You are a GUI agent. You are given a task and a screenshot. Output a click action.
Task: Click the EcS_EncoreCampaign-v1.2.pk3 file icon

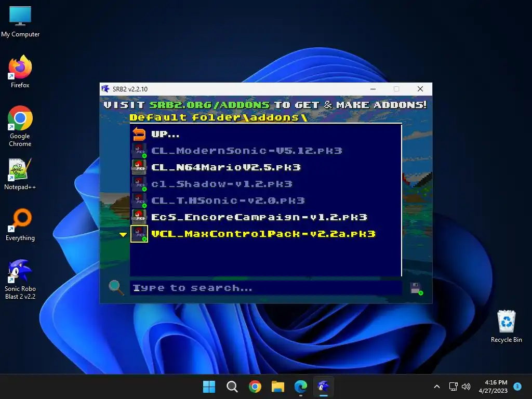[x=139, y=217]
